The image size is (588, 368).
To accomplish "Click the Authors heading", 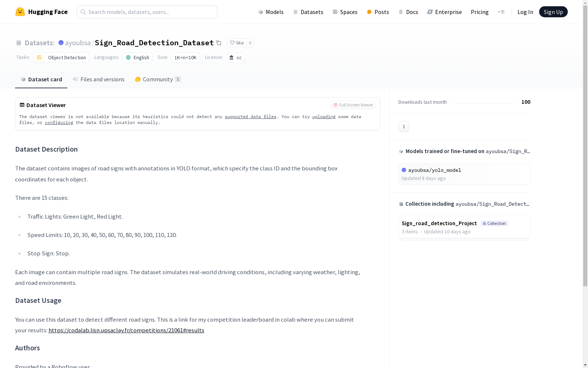I will tap(28, 348).
